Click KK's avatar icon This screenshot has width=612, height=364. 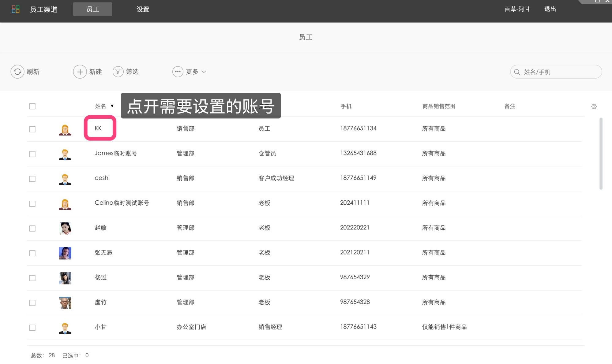coord(65,129)
